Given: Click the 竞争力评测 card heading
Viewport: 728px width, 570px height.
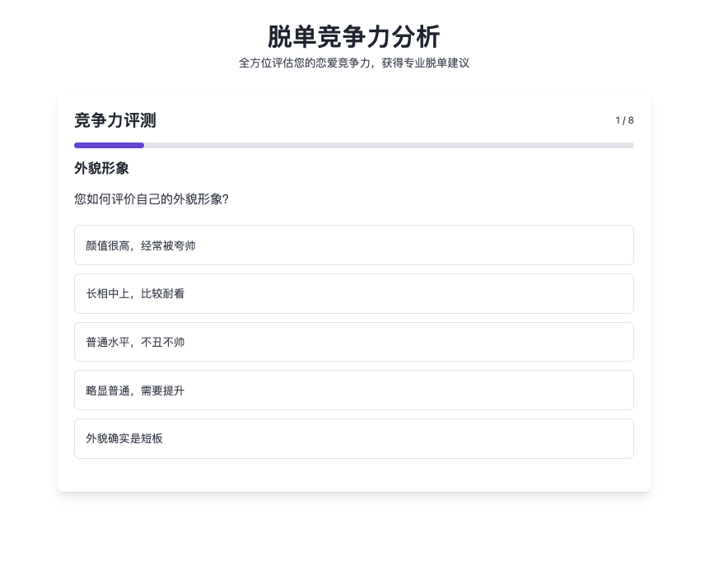Looking at the screenshot, I should [x=115, y=121].
